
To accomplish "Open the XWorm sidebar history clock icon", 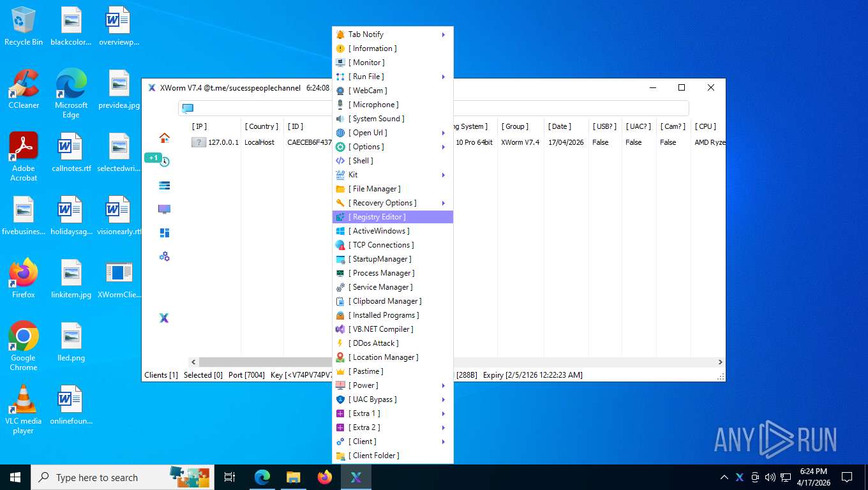I will [165, 161].
